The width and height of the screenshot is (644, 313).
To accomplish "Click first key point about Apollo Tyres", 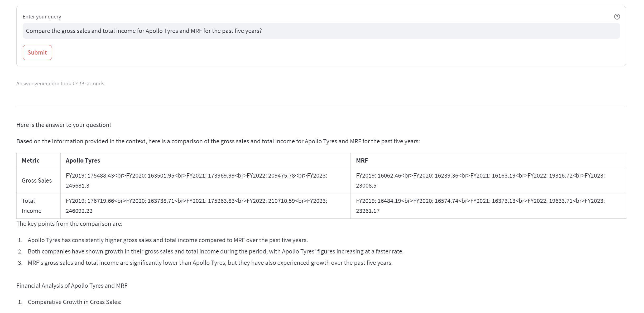I will pyautogui.click(x=167, y=240).
